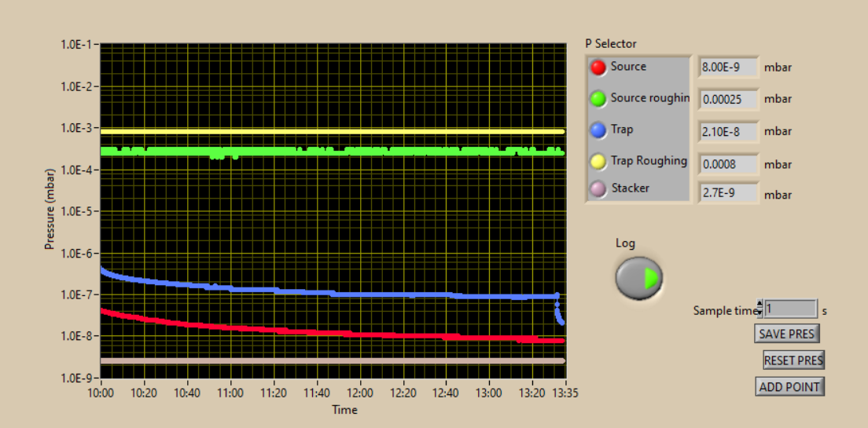Select the red Source pressure indicator
Viewport: 868px width, 428px height.
tap(598, 68)
